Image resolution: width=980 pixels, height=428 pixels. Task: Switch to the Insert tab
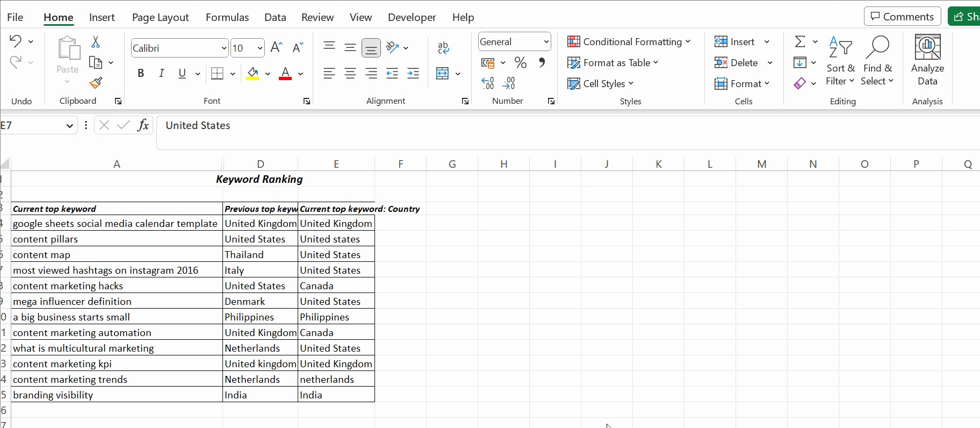pos(102,17)
